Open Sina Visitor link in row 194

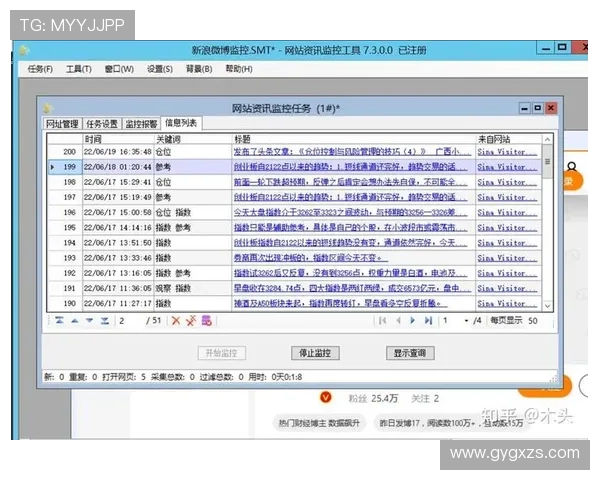[507, 243]
